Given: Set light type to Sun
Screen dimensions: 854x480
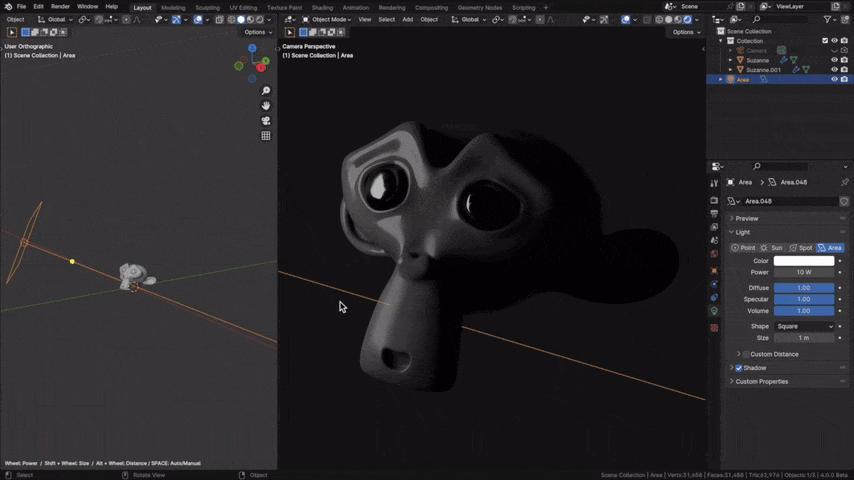Looking at the screenshot, I should click(772, 248).
